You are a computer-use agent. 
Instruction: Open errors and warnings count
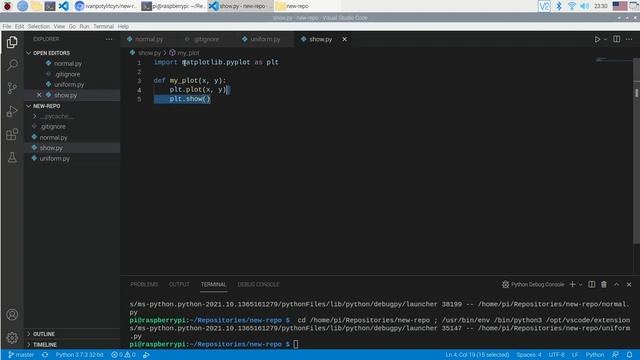click(x=123, y=355)
